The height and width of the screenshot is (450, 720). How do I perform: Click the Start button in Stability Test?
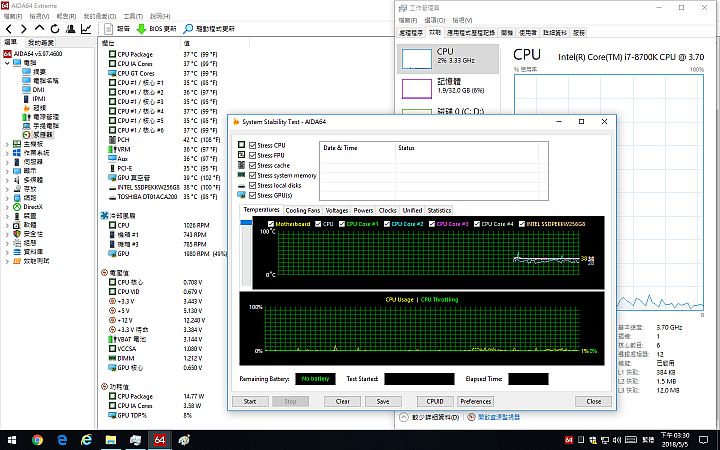pos(250,401)
